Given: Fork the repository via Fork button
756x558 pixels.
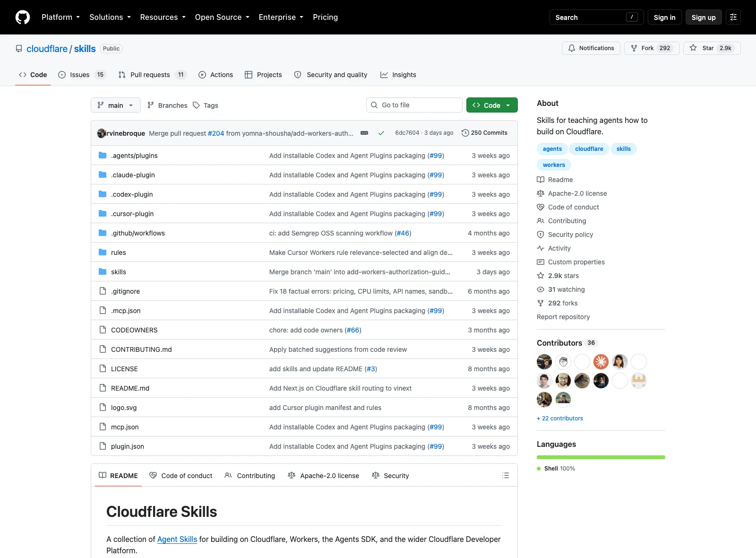Looking at the screenshot, I should (652, 48).
